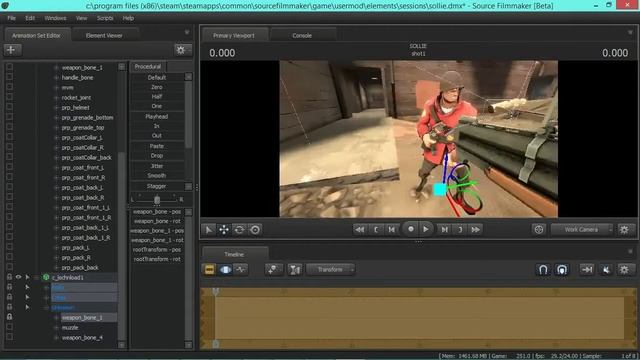Select the rootTransform - rot control
This screenshot has height=360, width=640.
click(x=157, y=259)
